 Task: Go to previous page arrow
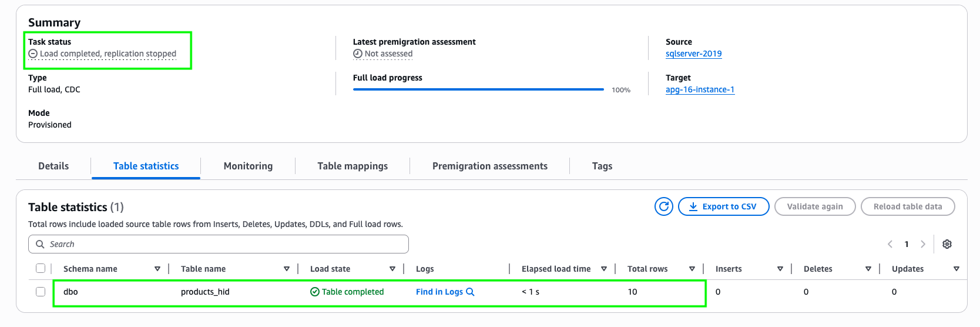[890, 244]
